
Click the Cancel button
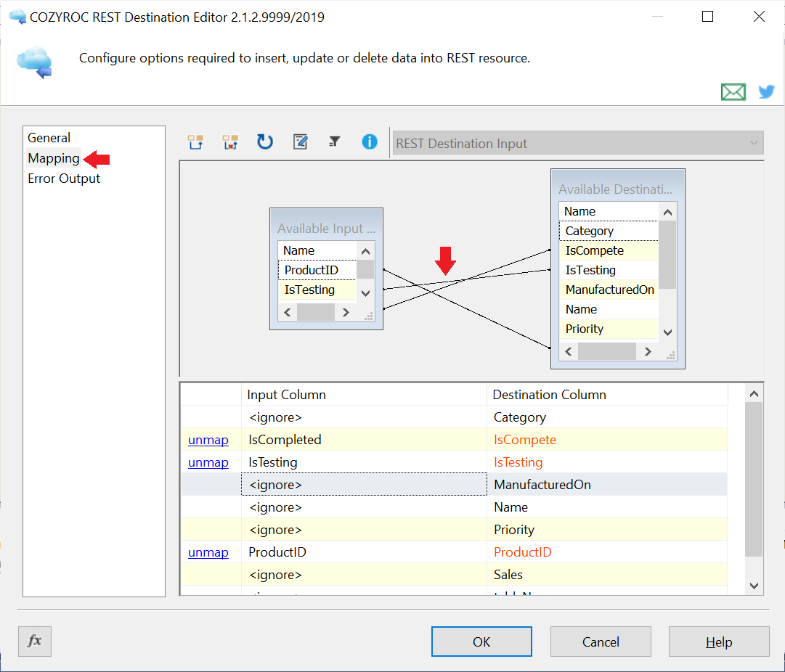tap(601, 642)
